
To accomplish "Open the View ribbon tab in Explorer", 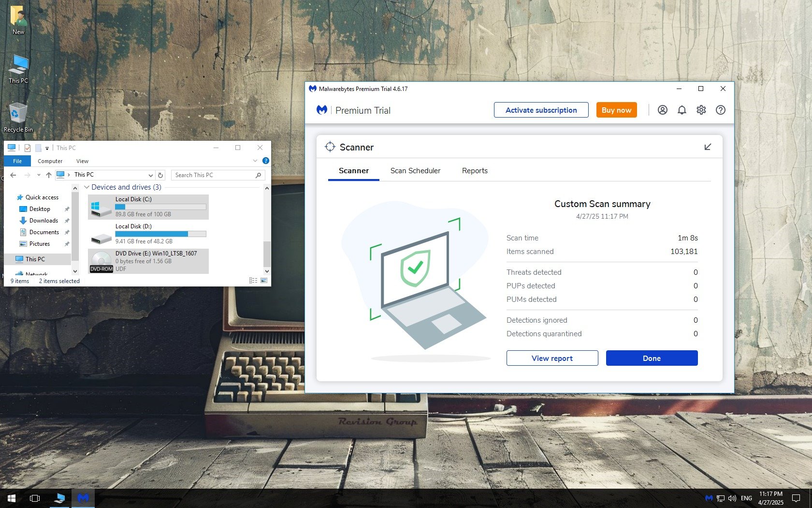I will 83,161.
